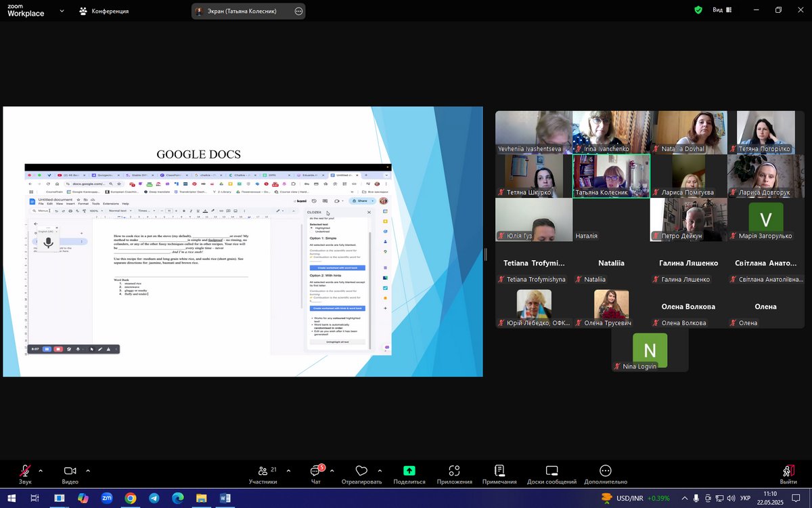This screenshot has height=508, width=812.
Task: Open Google Chrome from the taskbar
Action: click(x=131, y=498)
